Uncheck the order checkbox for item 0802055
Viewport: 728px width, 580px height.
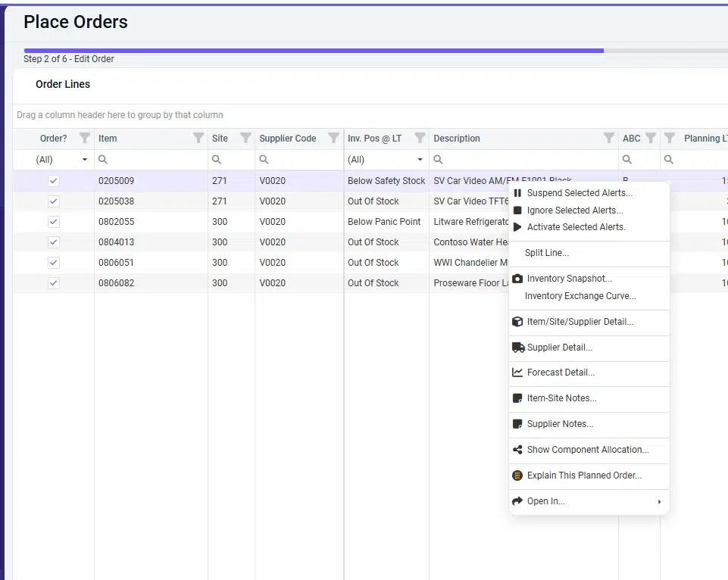pos(54,222)
